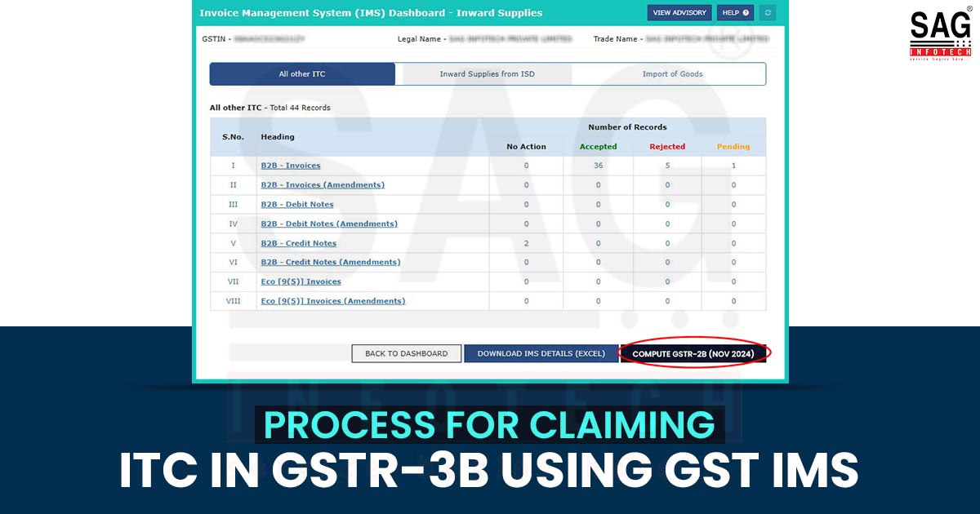Switch to All other ITC tab
The height and width of the screenshot is (514, 980).
pyautogui.click(x=302, y=74)
